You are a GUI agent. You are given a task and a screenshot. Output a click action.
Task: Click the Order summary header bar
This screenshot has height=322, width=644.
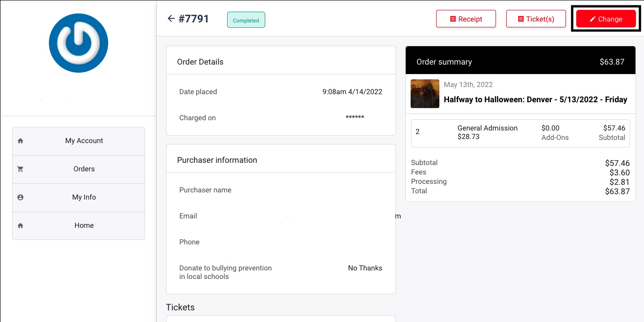(x=520, y=62)
